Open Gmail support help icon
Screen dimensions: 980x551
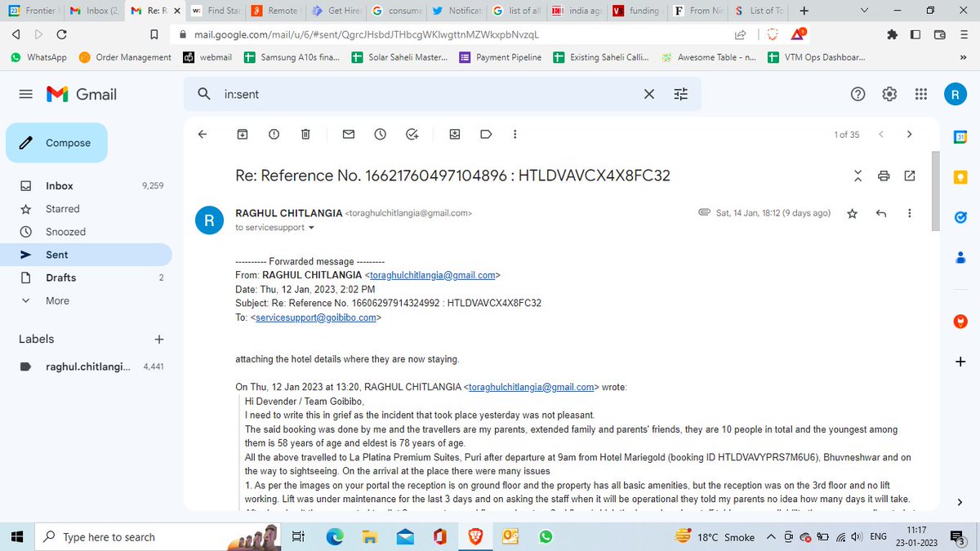[x=857, y=94]
